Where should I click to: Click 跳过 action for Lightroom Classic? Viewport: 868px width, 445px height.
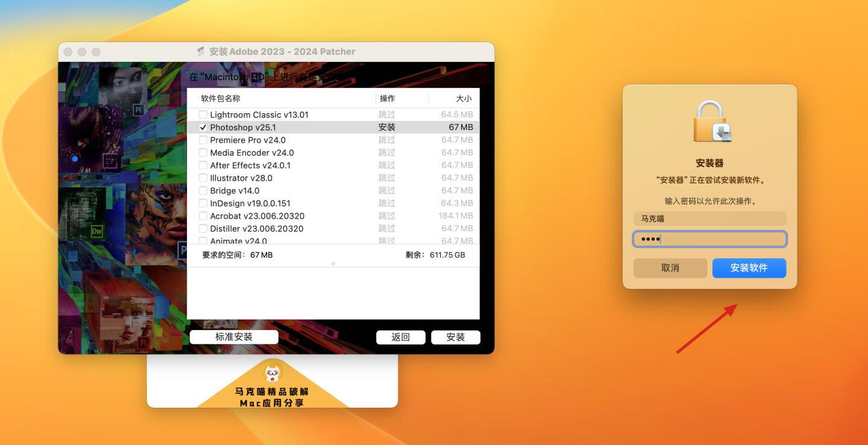[x=387, y=114]
